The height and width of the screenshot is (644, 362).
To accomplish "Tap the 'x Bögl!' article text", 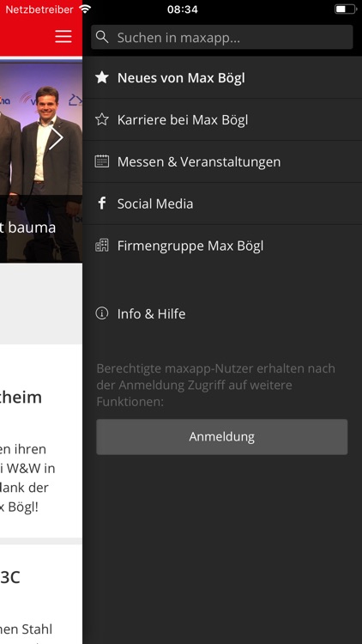I will [19, 507].
